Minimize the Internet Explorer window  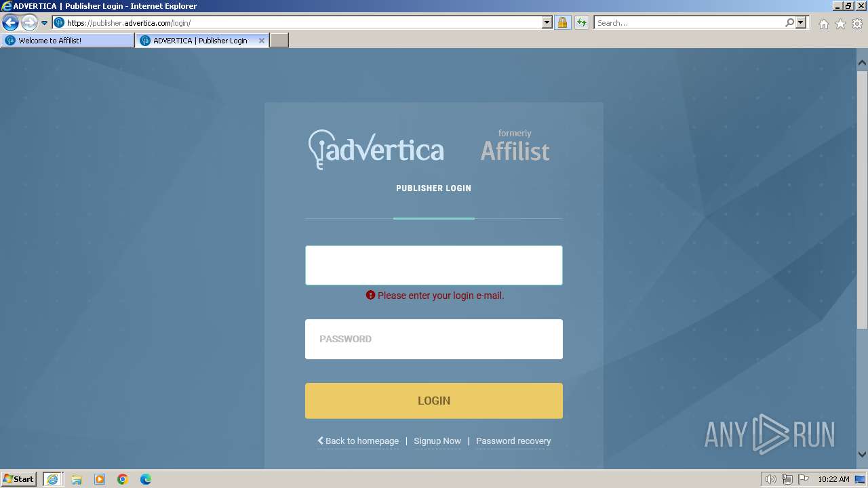837,5
